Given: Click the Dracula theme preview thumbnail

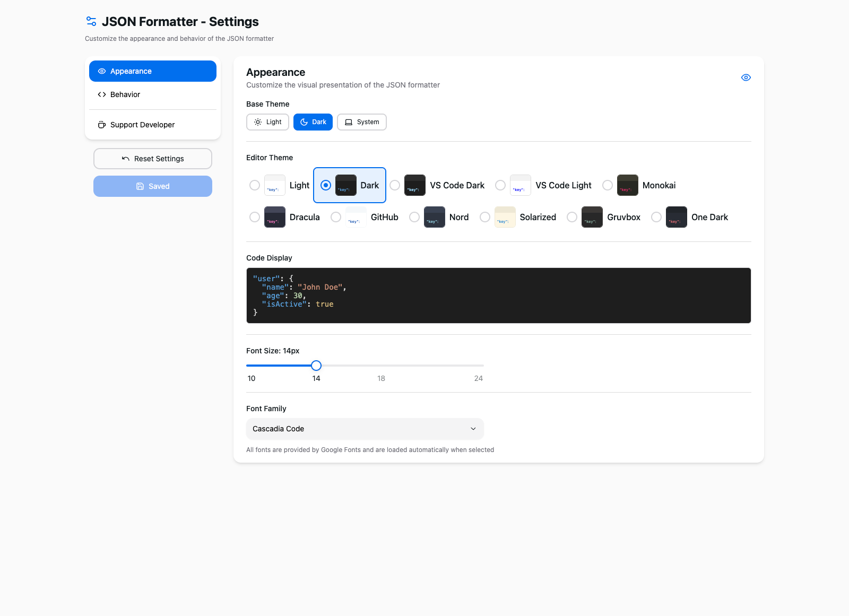Looking at the screenshot, I should point(275,217).
